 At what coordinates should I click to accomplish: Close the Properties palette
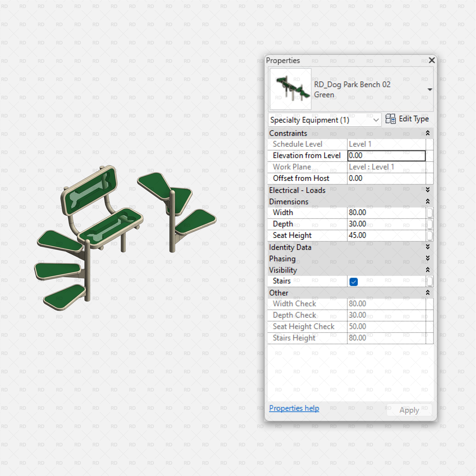(x=432, y=60)
